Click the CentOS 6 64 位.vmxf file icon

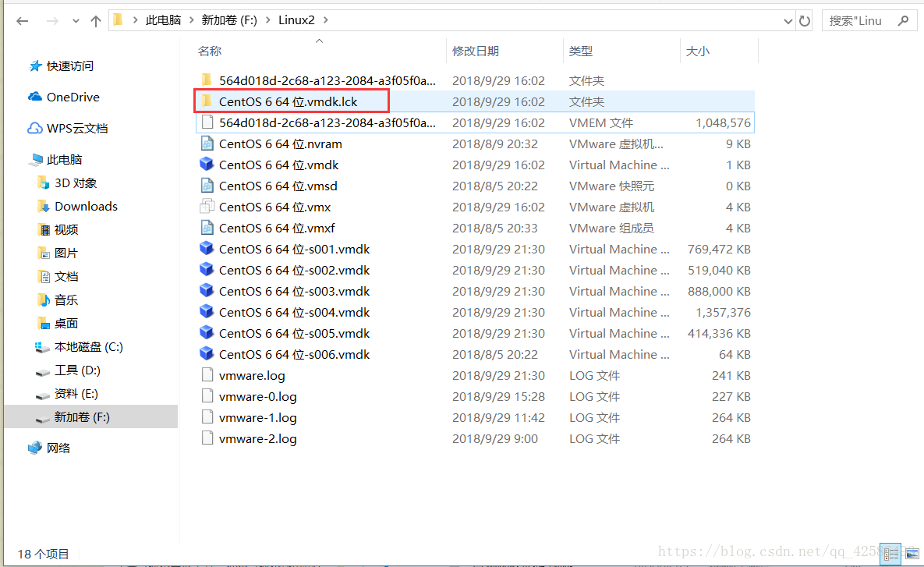pyautogui.click(x=207, y=228)
